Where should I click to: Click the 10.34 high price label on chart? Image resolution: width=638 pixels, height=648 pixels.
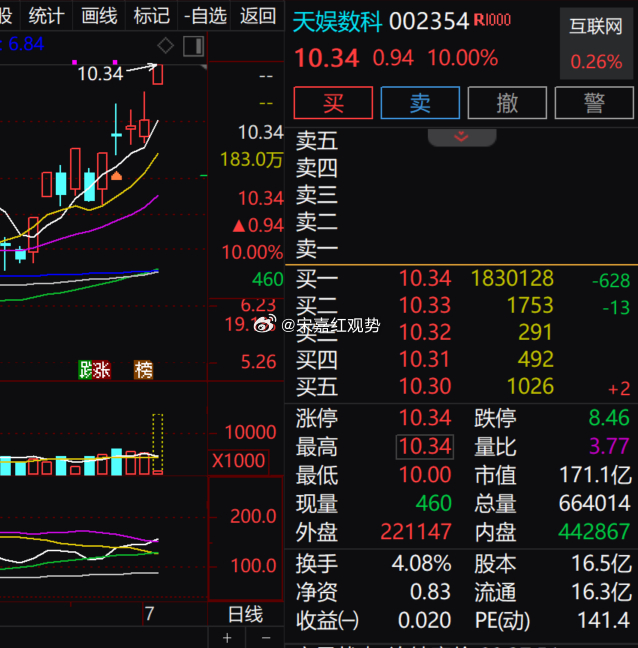point(100,74)
